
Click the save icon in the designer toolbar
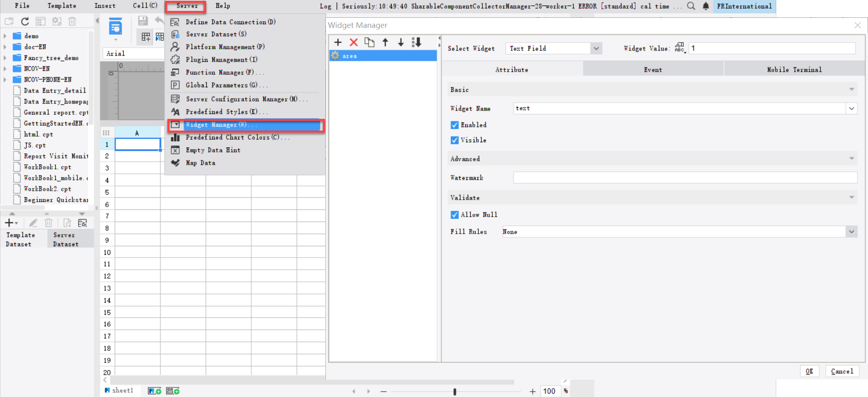click(x=143, y=21)
